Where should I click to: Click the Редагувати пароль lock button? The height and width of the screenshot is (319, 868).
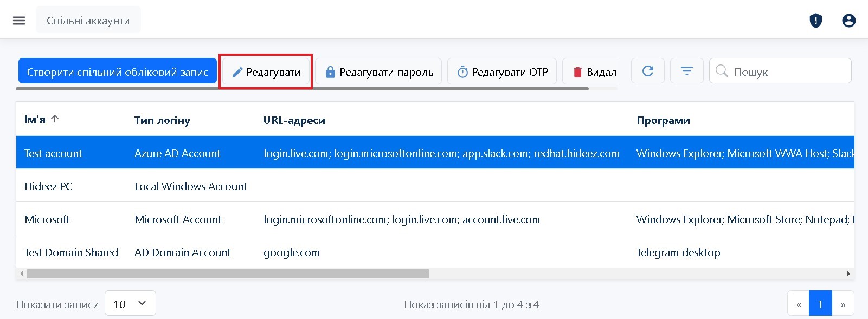(378, 72)
